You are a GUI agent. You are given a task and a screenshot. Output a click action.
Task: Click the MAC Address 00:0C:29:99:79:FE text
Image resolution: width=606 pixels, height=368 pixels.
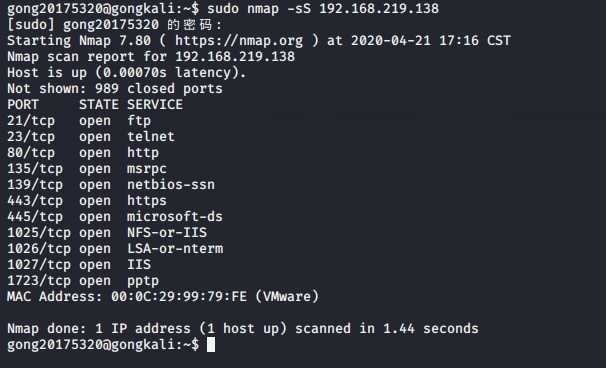pyautogui.click(x=127, y=296)
